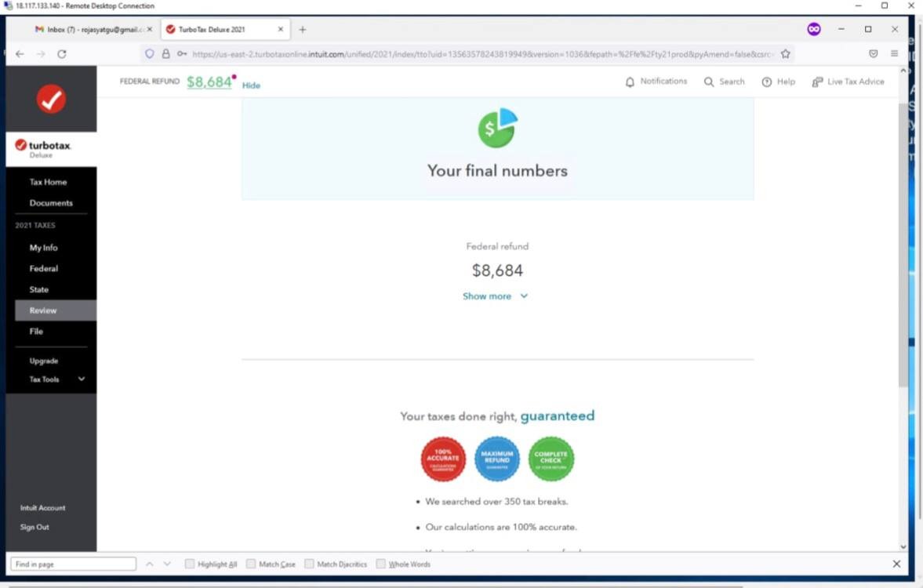The height and width of the screenshot is (588, 923).
Task: Switch to the Gmail Inbox tab
Action: [x=93, y=30]
